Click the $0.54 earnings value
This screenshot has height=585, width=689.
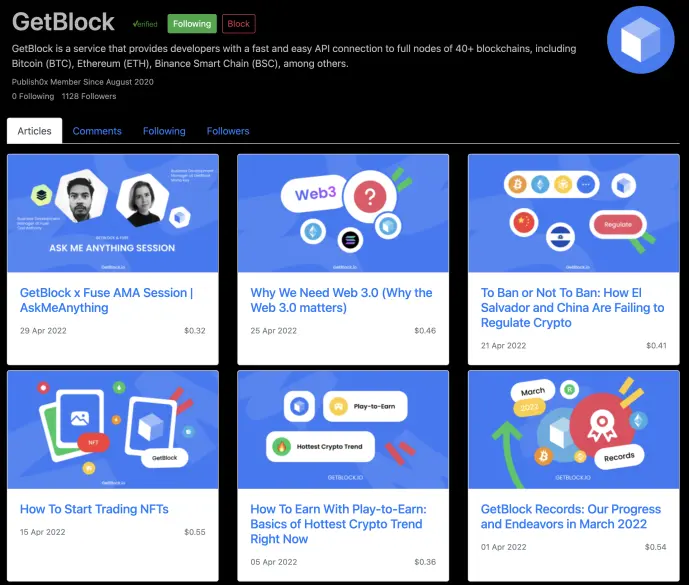655,547
